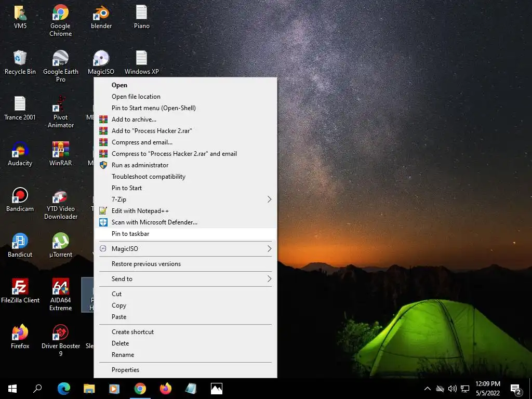Expand the Send to submenu
This screenshot has width=532, height=399.
pos(185,279)
